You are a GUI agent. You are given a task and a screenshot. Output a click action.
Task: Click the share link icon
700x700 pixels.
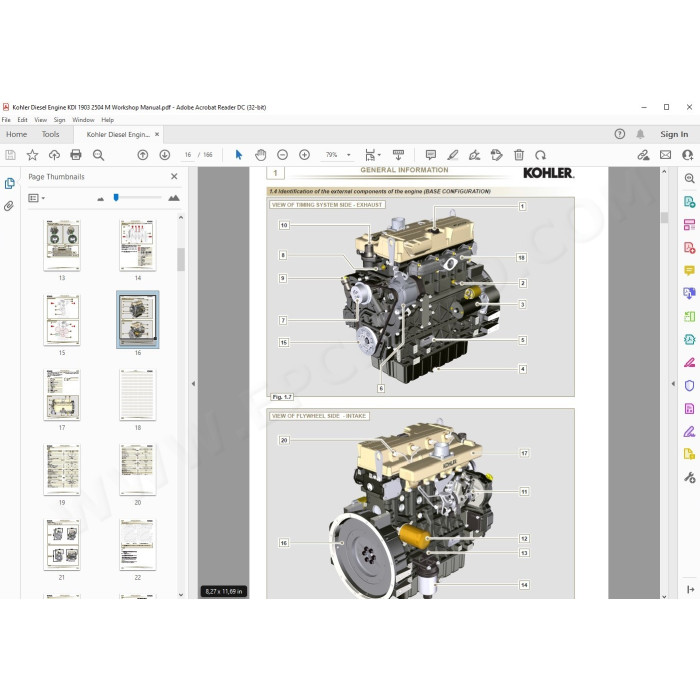tap(643, 155)
